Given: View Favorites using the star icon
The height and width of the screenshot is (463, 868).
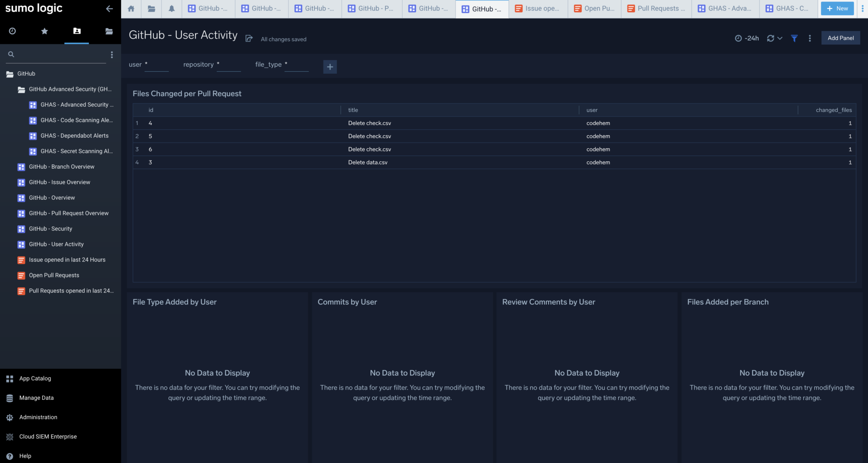Looking at the screenshot, I should (x=45, y=31).
